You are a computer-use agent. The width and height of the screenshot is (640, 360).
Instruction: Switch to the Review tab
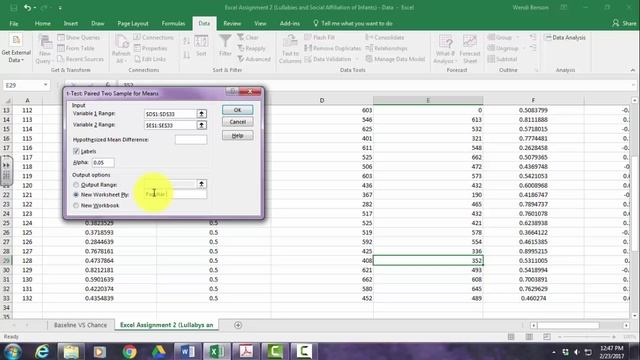(x=232, y=24)
